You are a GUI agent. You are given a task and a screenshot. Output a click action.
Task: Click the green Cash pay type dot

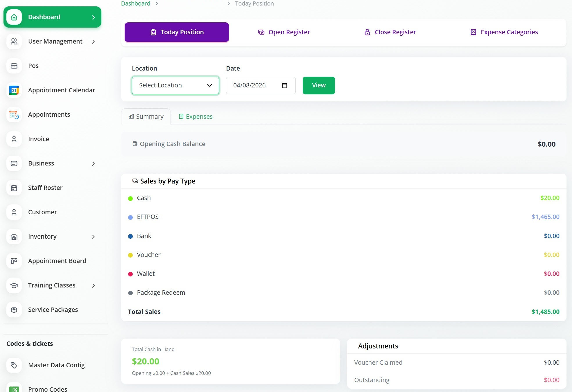(x=130, y=199)
